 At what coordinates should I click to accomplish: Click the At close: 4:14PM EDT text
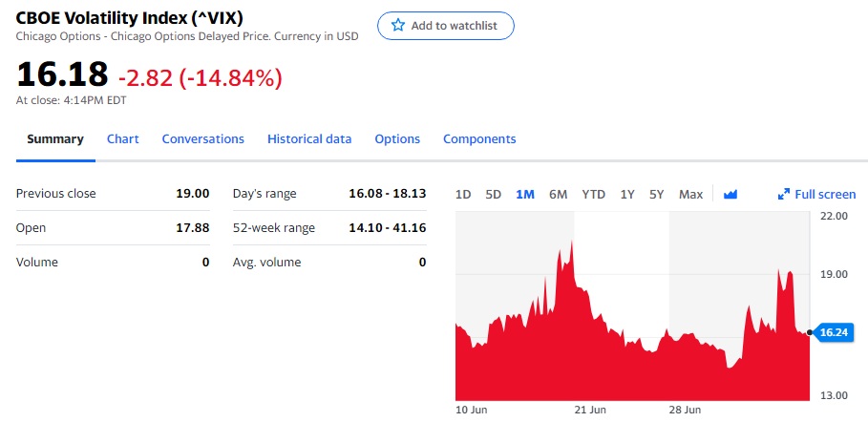71,101
